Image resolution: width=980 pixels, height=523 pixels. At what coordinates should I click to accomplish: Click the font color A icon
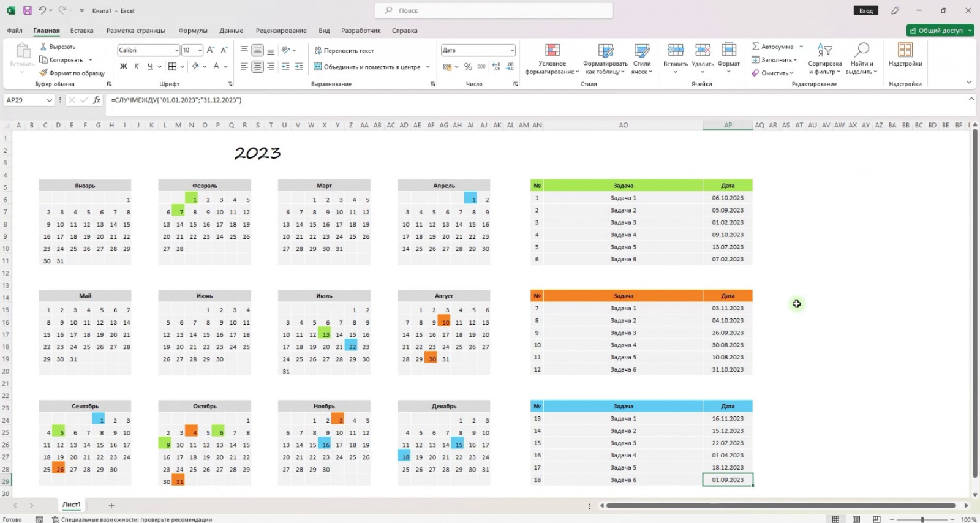[x=216, y=66]
